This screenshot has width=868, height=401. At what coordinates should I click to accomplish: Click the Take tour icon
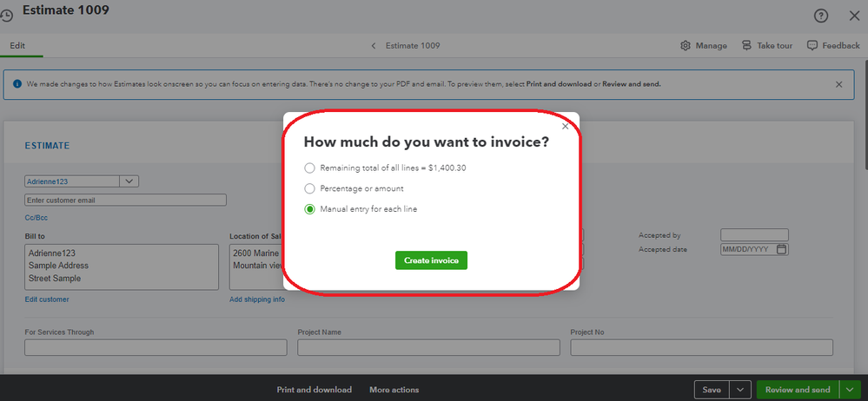point(746,45)
